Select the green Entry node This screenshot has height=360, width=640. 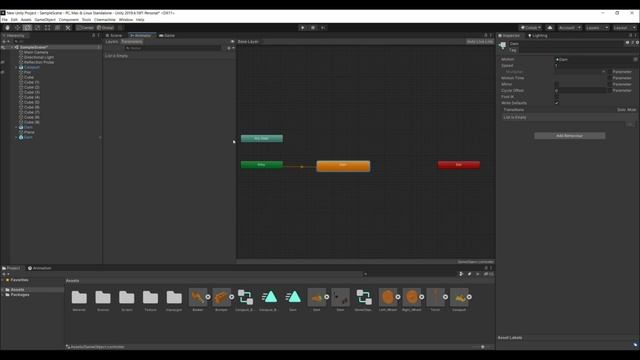(x=262, y=164)
